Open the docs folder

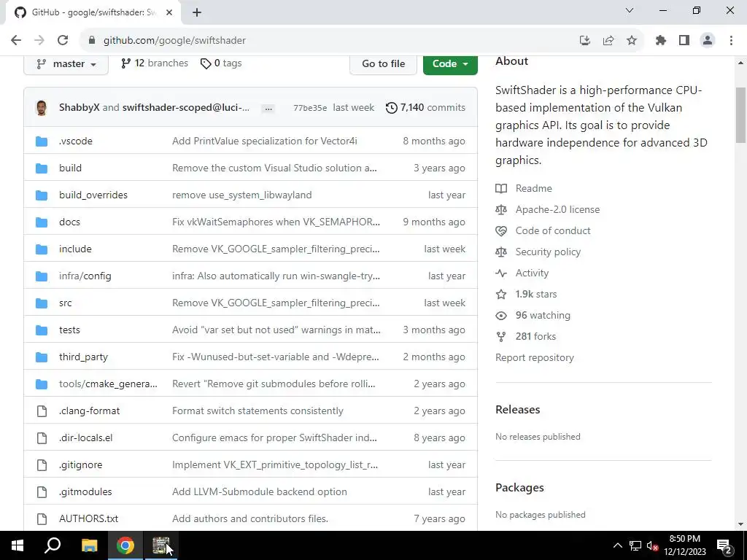click(x=69, y=222)
